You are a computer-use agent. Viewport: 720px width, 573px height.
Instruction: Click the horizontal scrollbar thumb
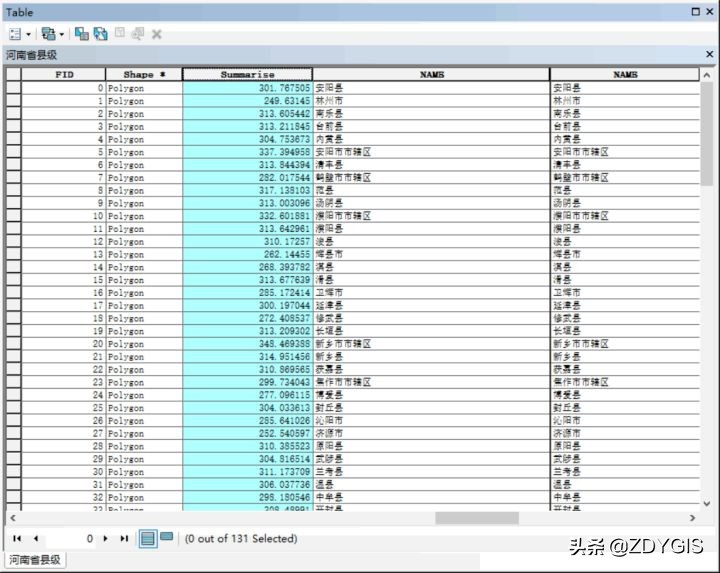point(477,518)
